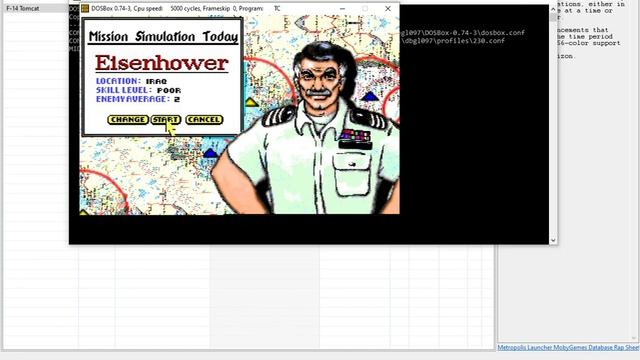Click scroll up arrow of console window
The width and height of the screenshot is (640, 360).
tap(553, 9)
